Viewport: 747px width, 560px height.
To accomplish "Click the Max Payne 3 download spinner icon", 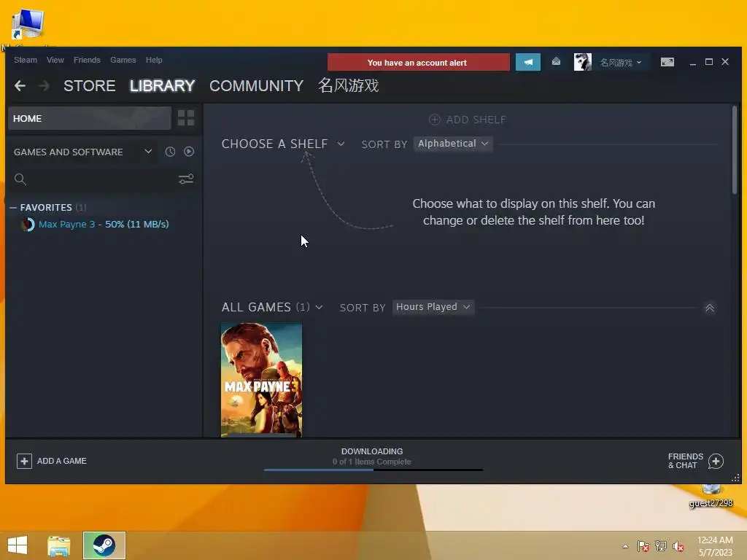I will tap(28, 225).
